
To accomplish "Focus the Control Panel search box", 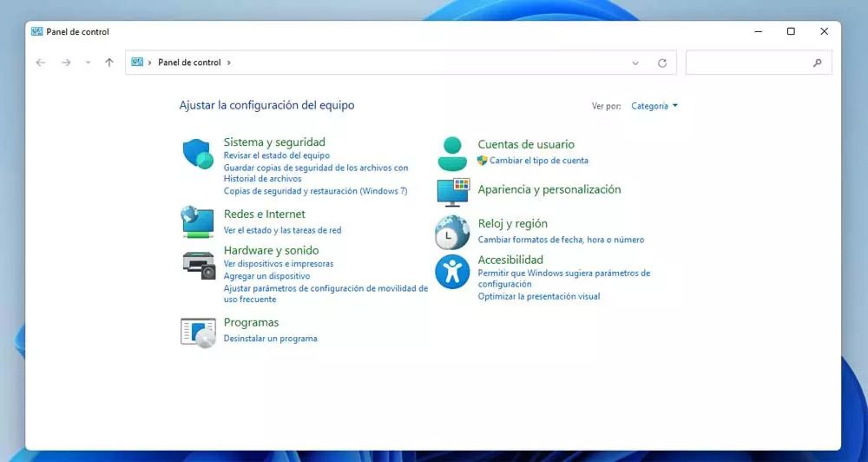I will click(x=759, y=63).
